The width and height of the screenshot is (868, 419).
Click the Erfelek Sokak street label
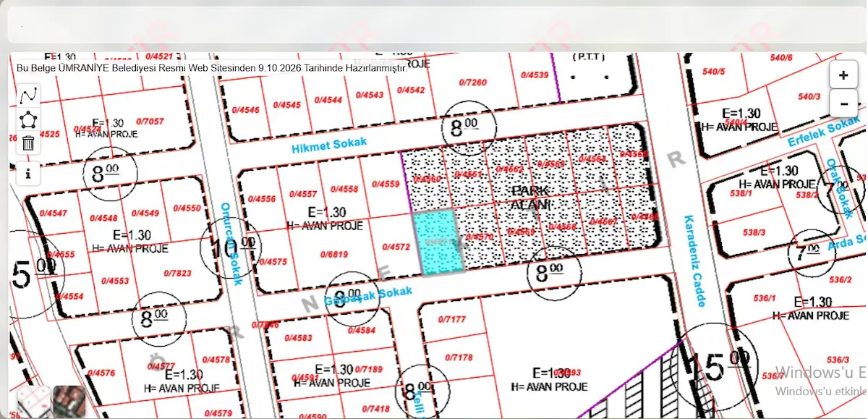click(x=823, y=133)
